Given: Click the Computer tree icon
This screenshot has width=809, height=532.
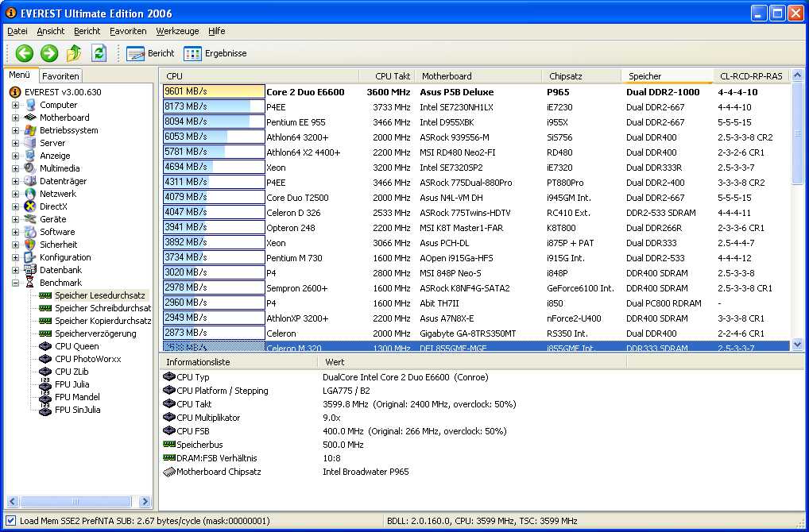Looking at the screenshot, I should 30,105.
